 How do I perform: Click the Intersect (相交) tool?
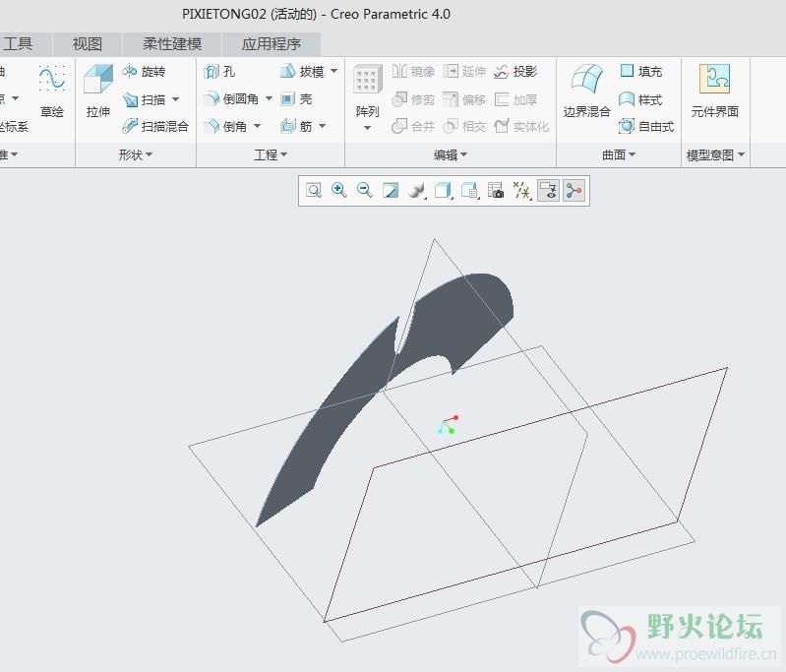click(x=464, y=126)
